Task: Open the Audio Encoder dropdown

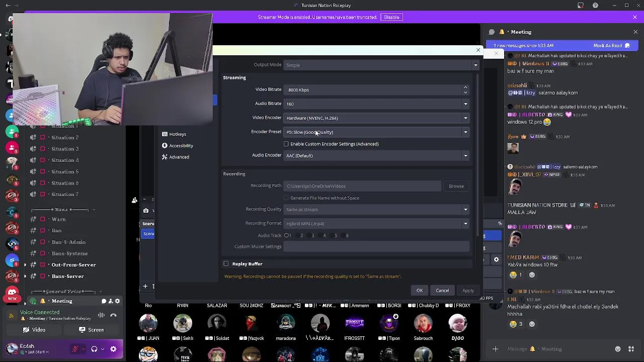Action: [x=376, y=156]
